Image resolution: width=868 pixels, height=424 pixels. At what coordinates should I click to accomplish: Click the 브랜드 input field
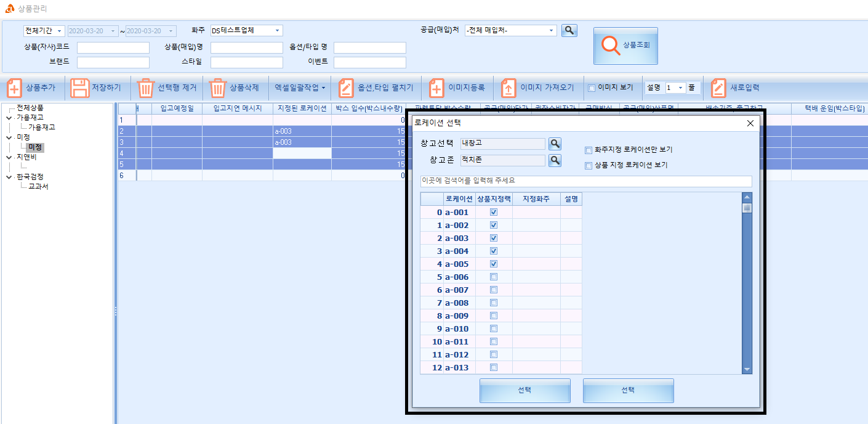click(113, 62)
